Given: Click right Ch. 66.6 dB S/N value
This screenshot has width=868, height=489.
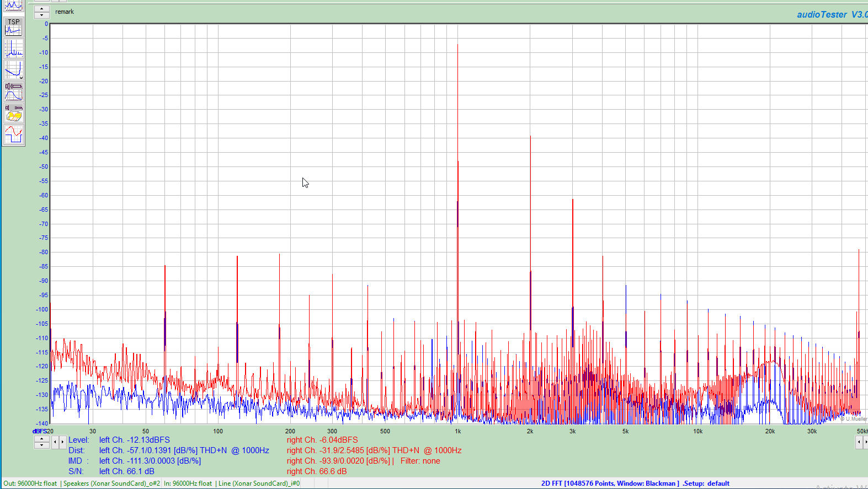Looking at the screenshot, I should pos(317,471).
